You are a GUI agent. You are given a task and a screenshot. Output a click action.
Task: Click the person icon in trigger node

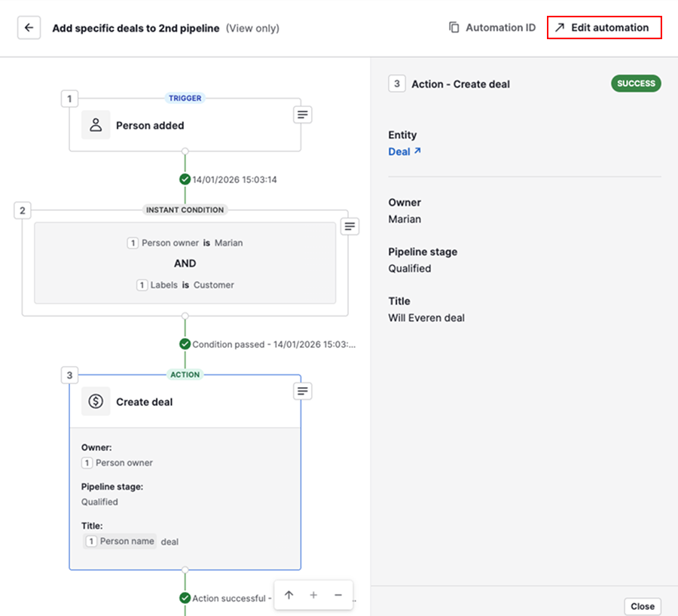[x=96, y=125]
